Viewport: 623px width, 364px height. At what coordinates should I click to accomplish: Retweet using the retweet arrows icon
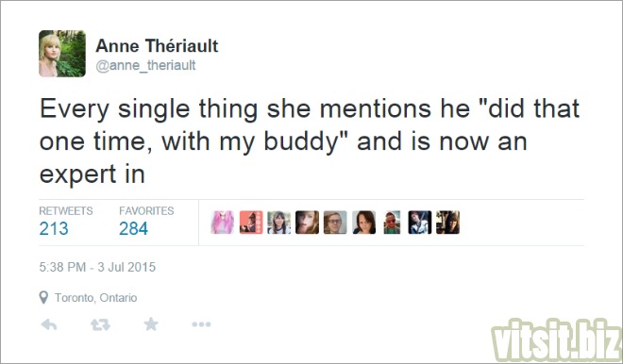click(x=100, y=324)
